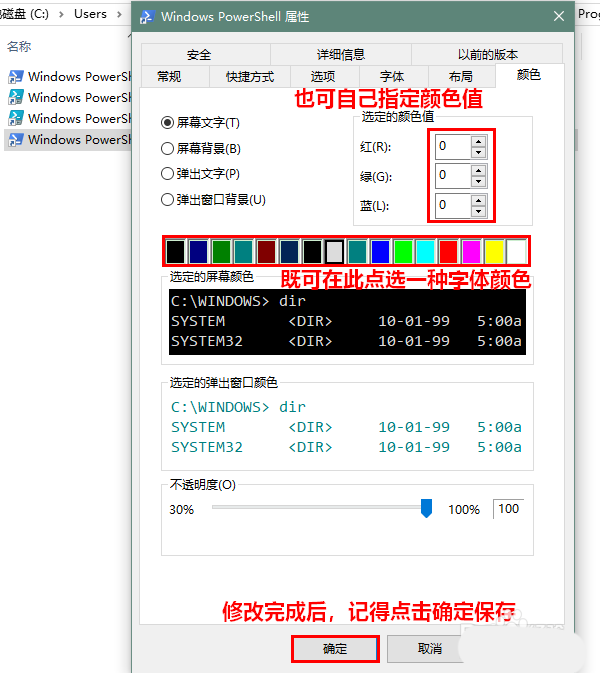Viewport: 600px width, 673px height.
Task: Open the 布局 tab
Action: (x=461, y=77)
